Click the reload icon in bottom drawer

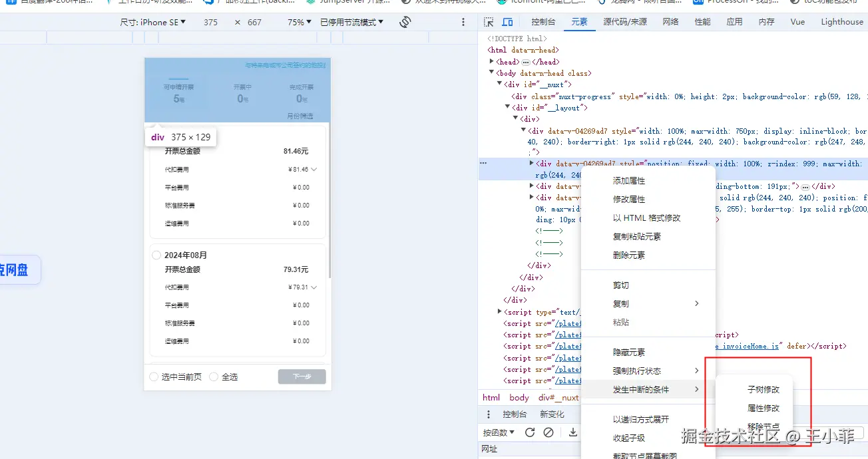(530, 432)
